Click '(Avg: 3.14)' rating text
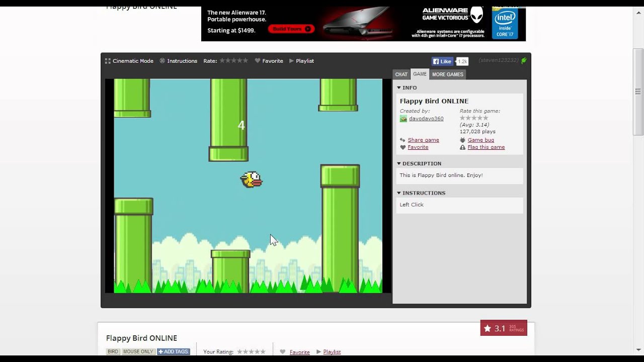 474,125
